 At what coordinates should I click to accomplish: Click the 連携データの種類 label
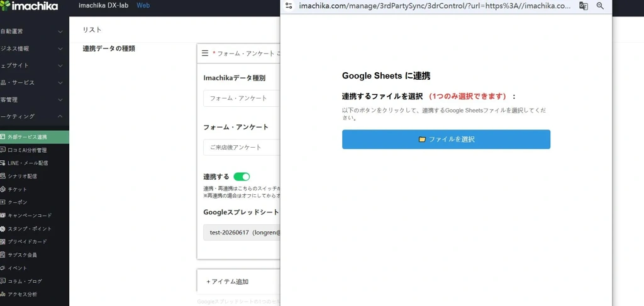click(x=109, y=48)
